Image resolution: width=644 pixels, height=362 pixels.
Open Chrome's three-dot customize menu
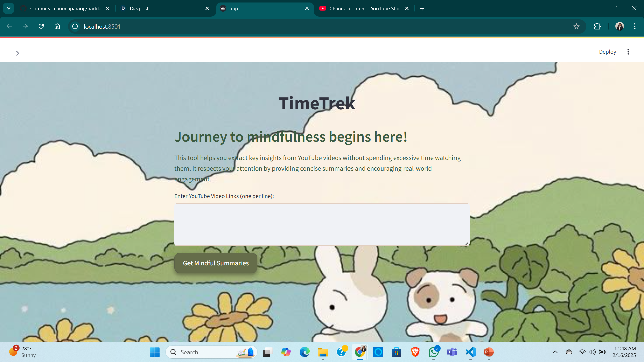click(x=635, y=26)
